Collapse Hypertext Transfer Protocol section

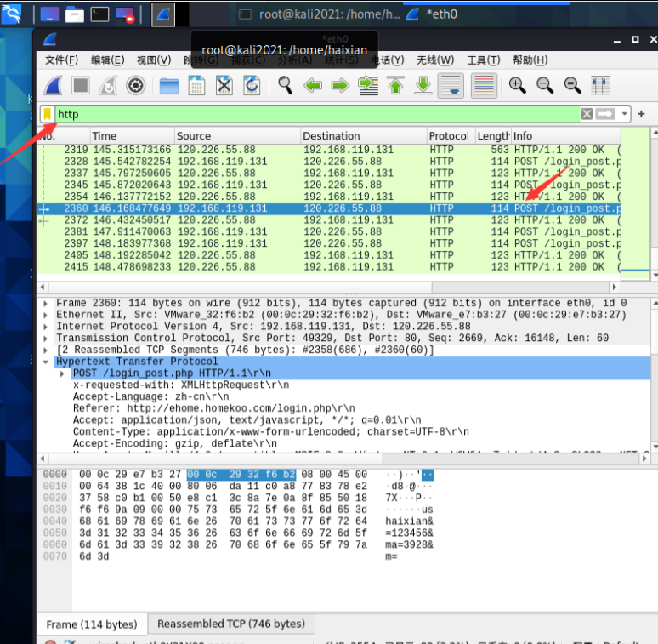45,362
